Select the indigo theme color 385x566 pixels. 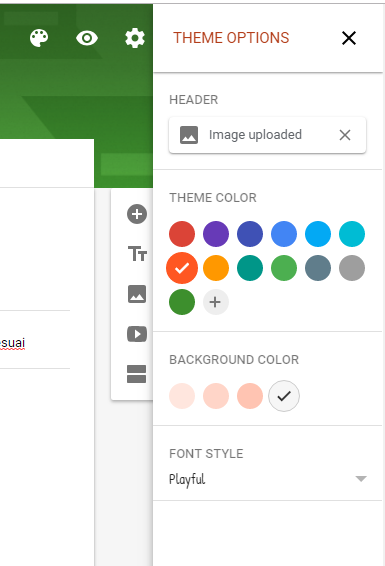250,234
